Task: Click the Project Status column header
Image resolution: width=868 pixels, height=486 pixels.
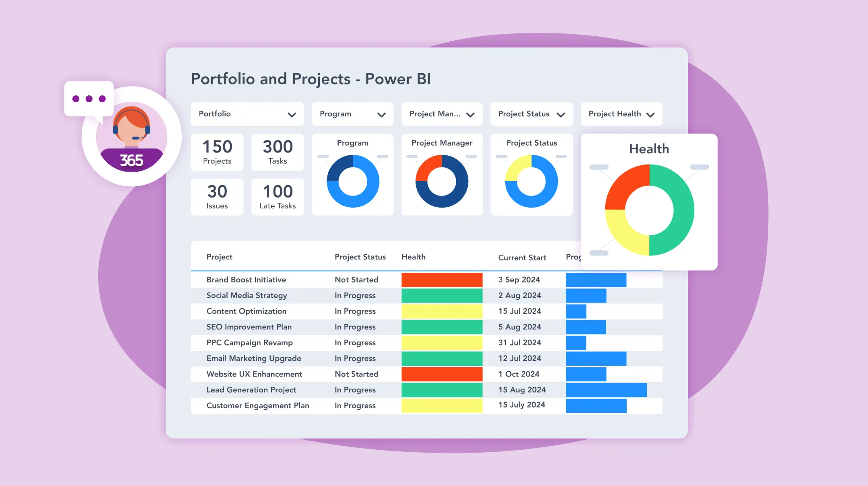Action: [360, 256]
